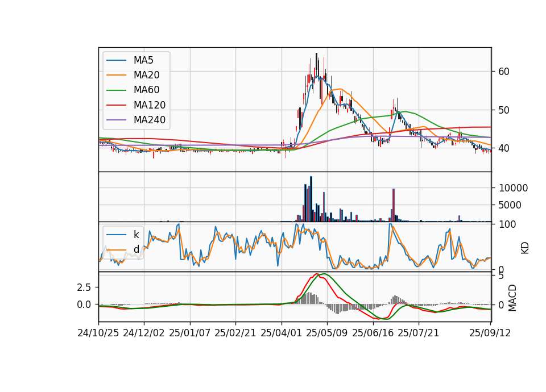Click the MA20 legend entry

coord(133,75)
